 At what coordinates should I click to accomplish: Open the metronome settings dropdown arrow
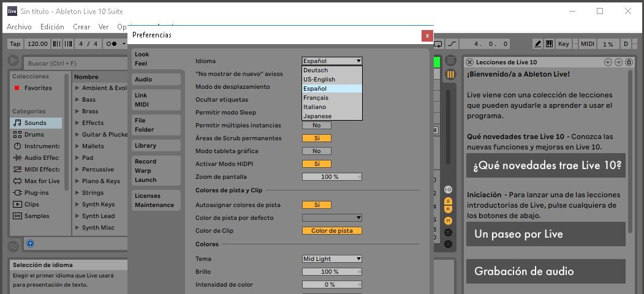[x=124, y=44]
